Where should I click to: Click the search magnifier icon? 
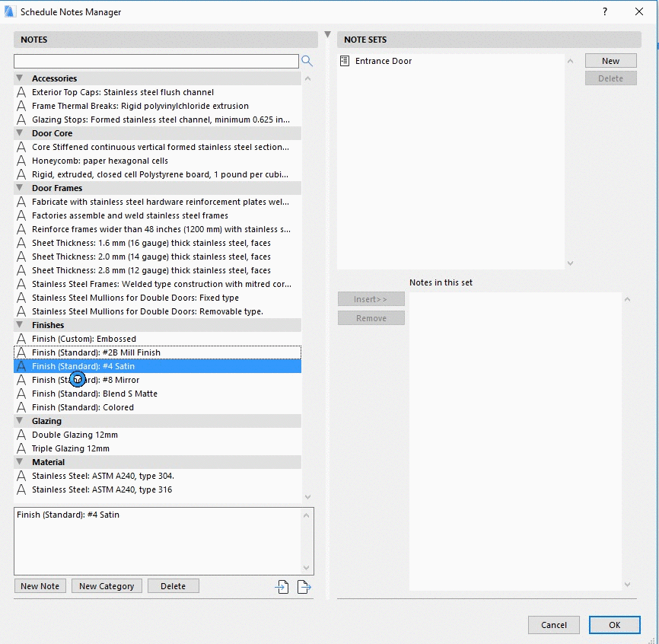pyautogui.click(x=307, y=62)
